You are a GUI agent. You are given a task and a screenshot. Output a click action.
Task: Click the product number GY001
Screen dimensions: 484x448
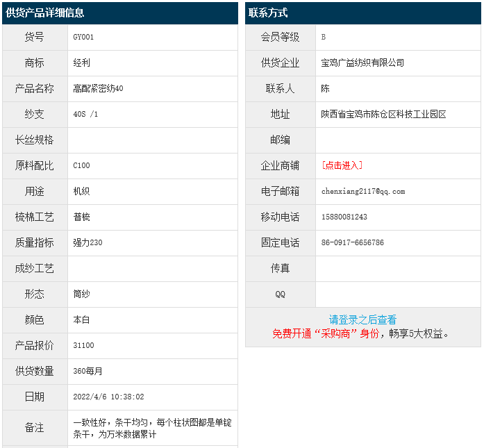83,37
